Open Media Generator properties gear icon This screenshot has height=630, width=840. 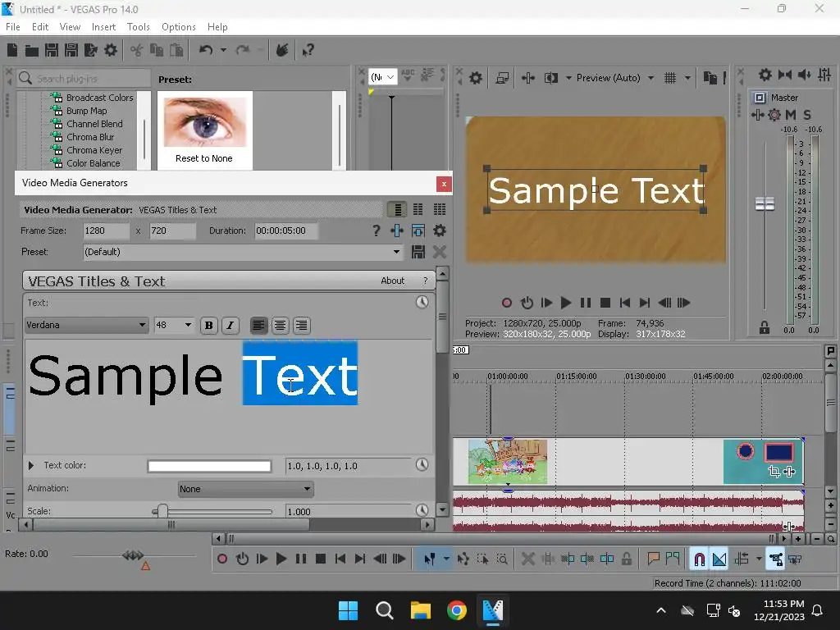click(x=440, y=231)
